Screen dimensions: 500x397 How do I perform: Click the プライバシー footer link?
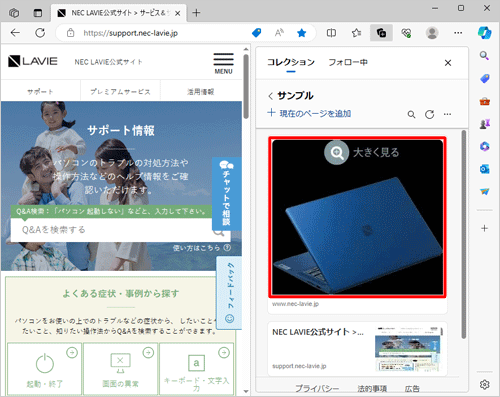(317, 389)
